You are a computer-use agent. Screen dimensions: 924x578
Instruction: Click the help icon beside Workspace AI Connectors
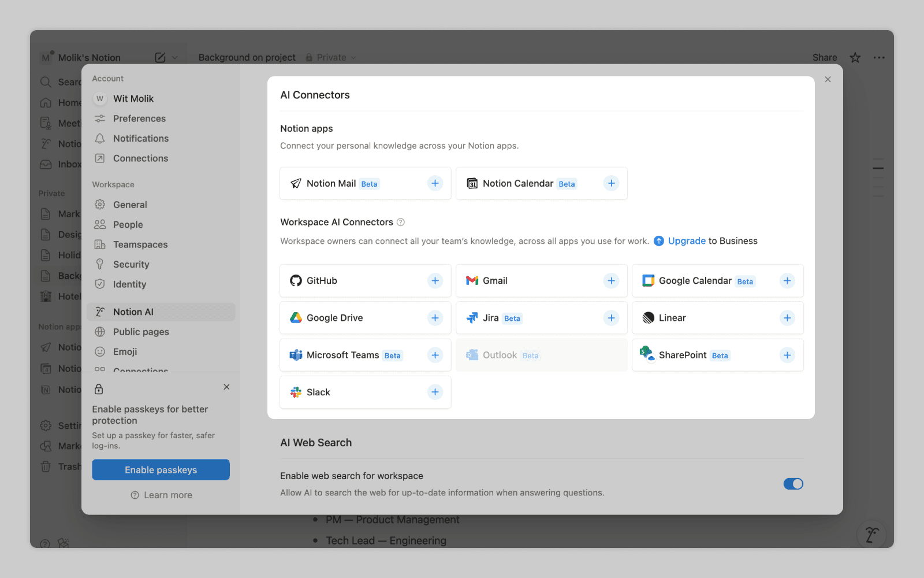(401, 222)
